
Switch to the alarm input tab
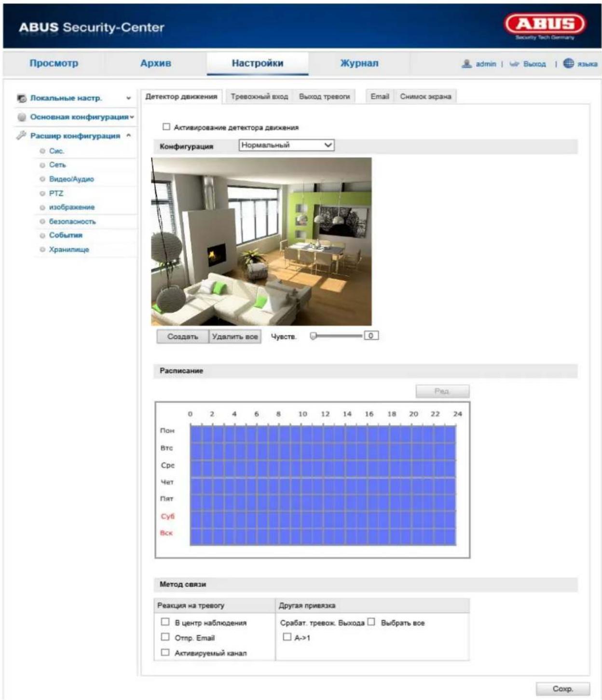click(x=259, y=96)
